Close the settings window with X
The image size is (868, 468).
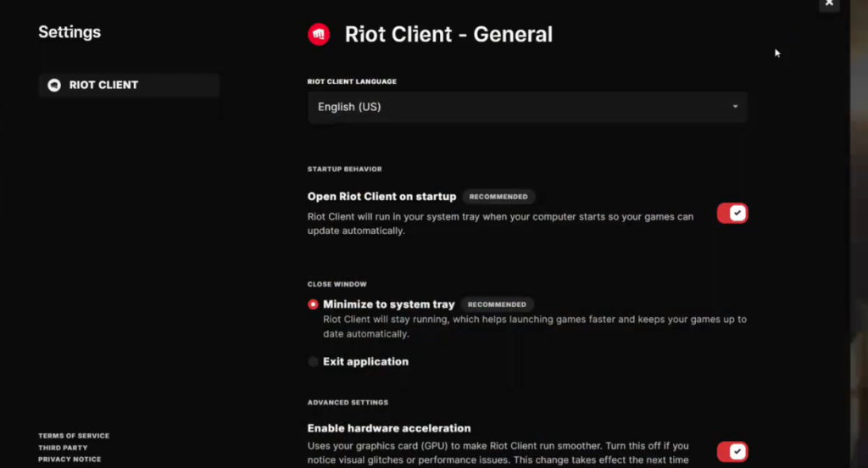tap(830, 3)
